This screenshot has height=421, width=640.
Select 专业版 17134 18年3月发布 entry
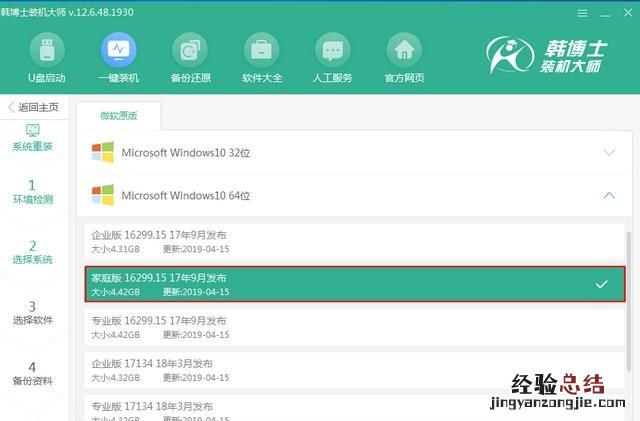[354, 408]
